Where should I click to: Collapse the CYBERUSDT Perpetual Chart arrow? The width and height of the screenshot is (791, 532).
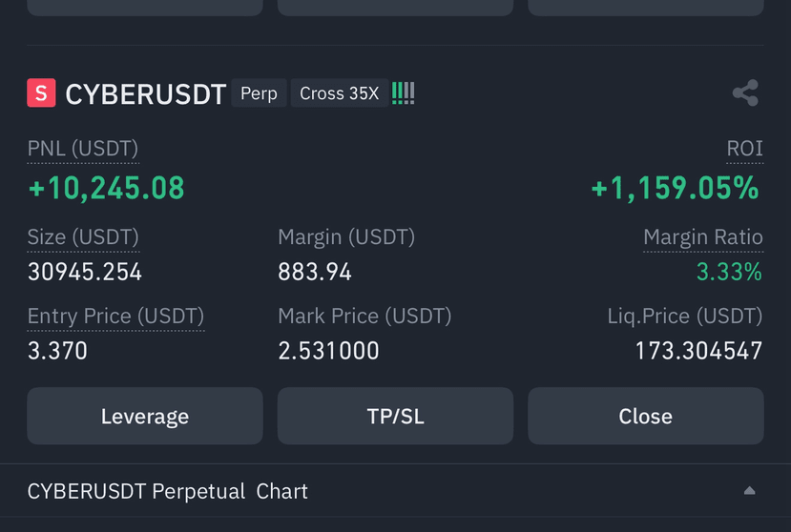tap(749, 491)
